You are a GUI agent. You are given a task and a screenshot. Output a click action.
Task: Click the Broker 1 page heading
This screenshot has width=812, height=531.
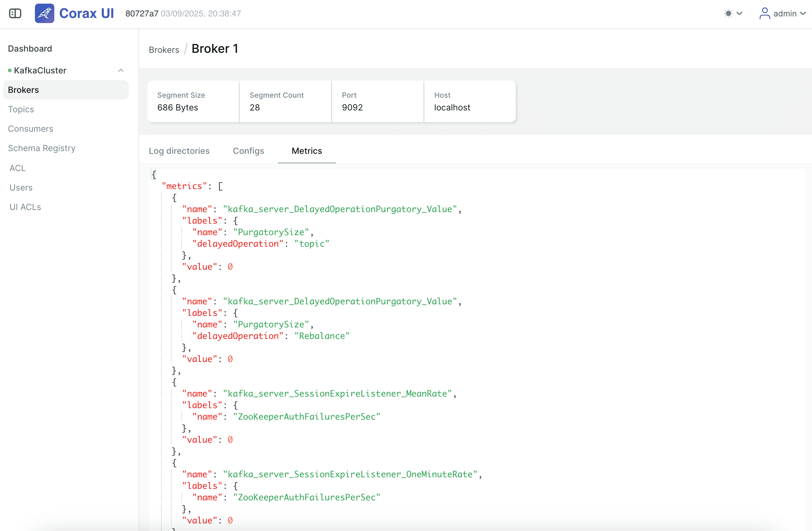[x=215, y=49]
